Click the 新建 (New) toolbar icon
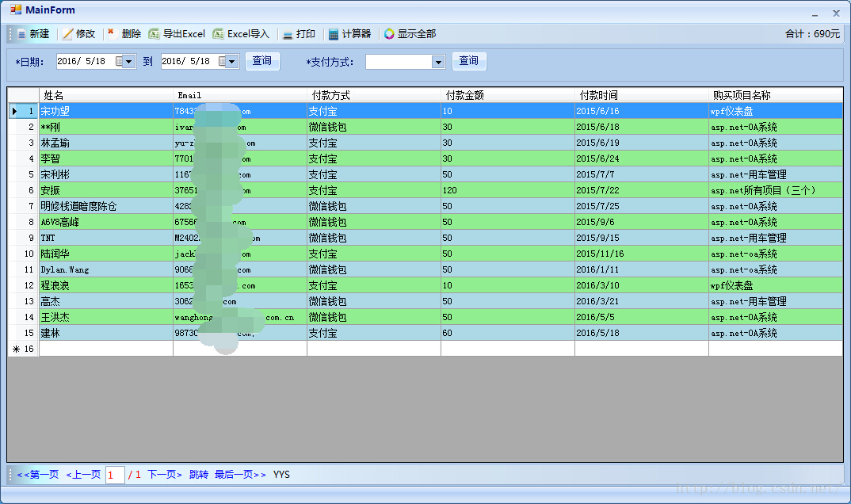The image size is (851, 504). [x=21, y=34]
